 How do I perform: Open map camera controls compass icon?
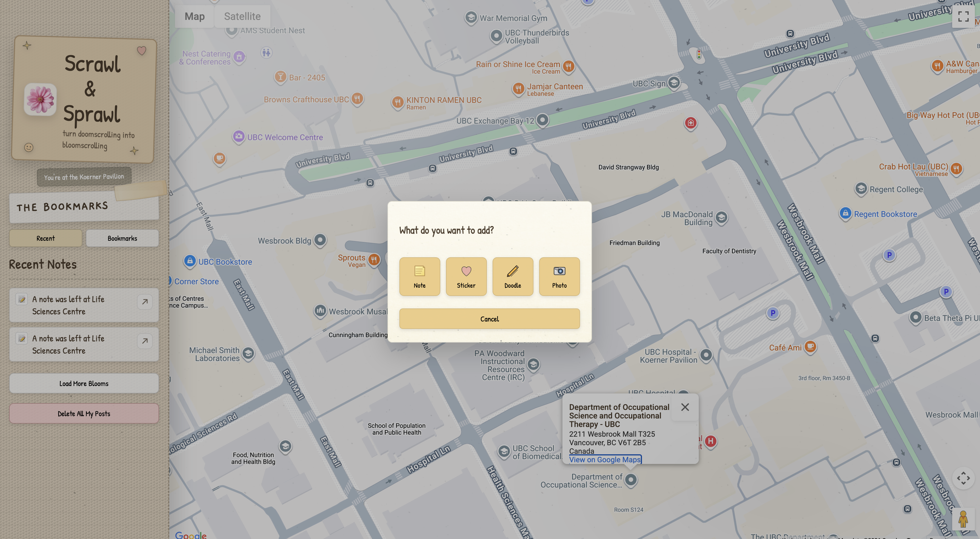tap(963, 478)
